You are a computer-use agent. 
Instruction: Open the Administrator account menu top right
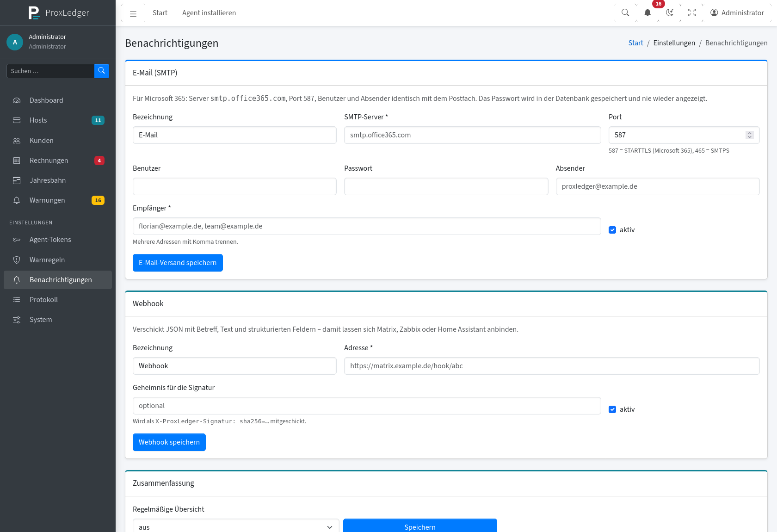[737, 13]
